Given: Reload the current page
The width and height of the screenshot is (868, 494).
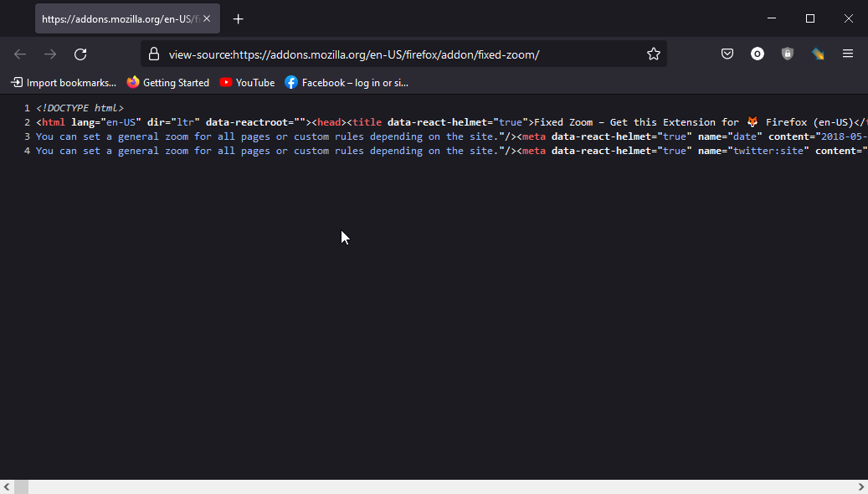Looking at the screenshot, I should point(80,54).
